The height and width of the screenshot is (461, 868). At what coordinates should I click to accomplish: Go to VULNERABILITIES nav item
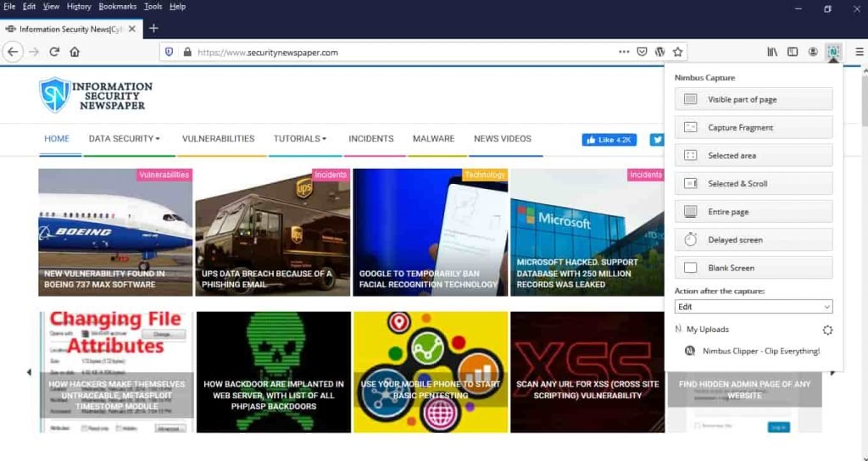218,139
